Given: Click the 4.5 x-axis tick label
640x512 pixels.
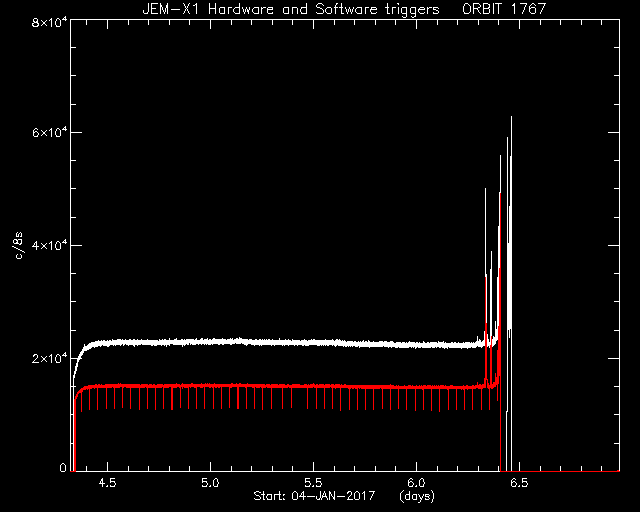Looking at the screenshot, I should click(x=107, y=483).
